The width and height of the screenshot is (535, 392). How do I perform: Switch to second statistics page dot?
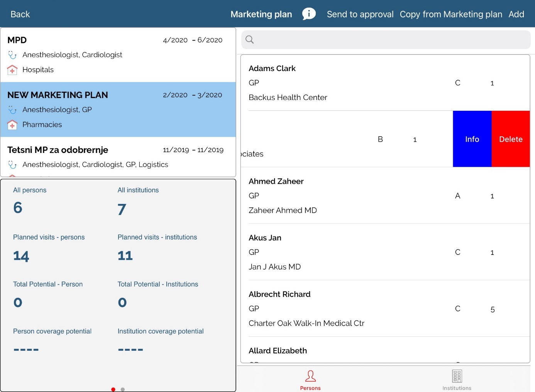pos(123,389)
